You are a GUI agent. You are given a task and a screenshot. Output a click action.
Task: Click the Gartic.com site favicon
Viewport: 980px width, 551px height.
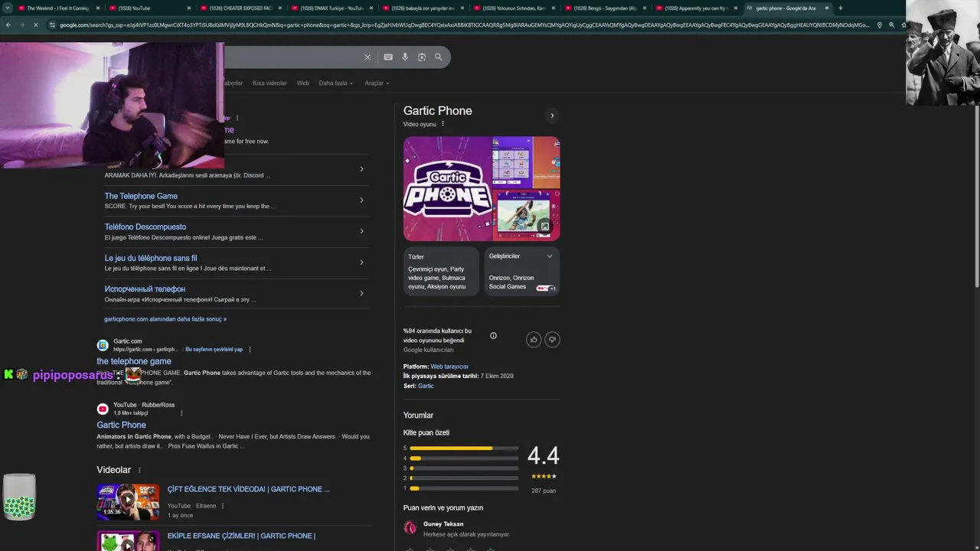(x=103, y=345)
